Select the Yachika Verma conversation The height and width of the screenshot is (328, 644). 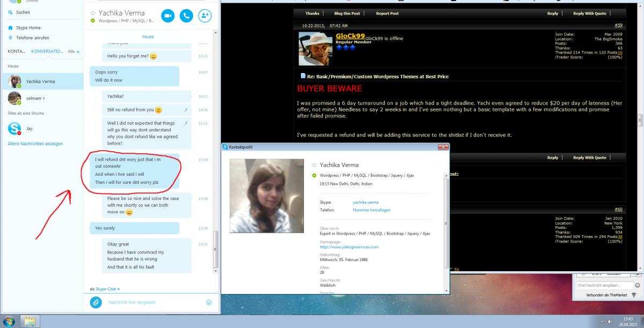click(42, 81)
